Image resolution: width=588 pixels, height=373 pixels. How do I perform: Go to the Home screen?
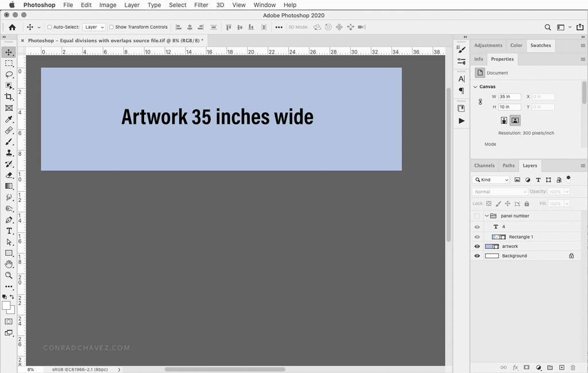(12, 27)
